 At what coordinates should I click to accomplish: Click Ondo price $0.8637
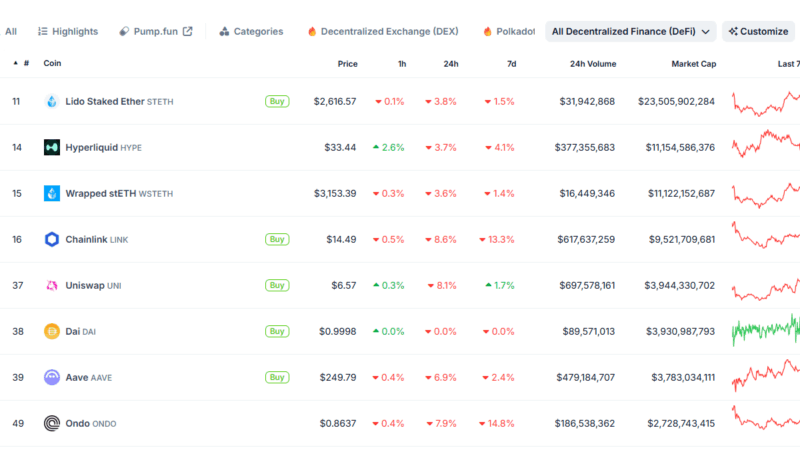[x=338, y=423]
